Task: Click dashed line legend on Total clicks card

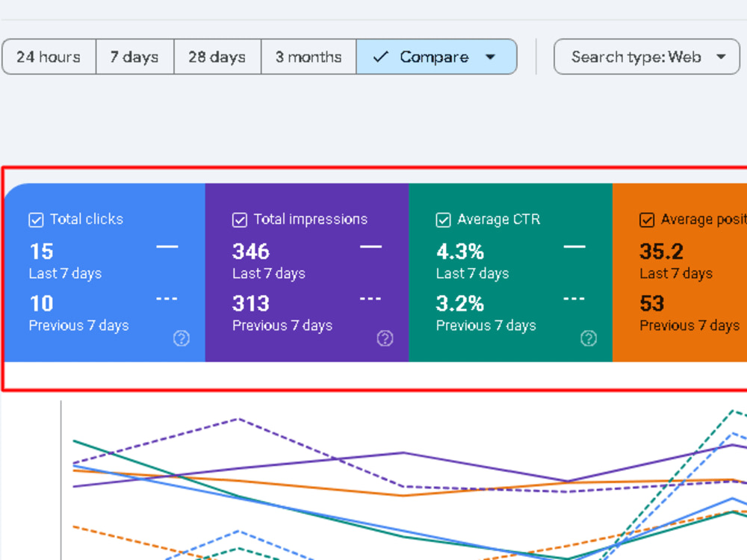Action: [167, 299]
